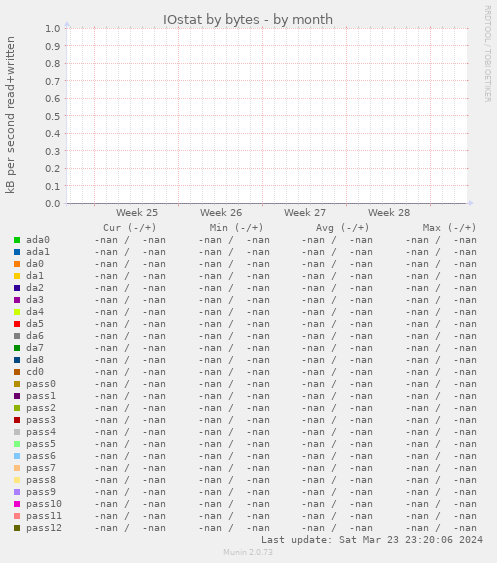
Task: Select the pass8 legend label
Action: [41, 480]
